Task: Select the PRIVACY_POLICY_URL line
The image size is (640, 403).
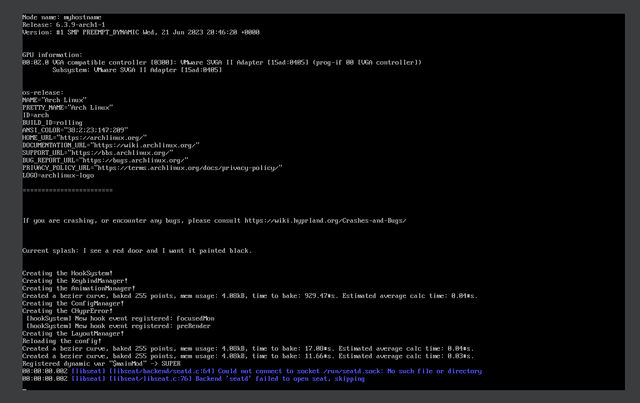Action: (152, 168)
